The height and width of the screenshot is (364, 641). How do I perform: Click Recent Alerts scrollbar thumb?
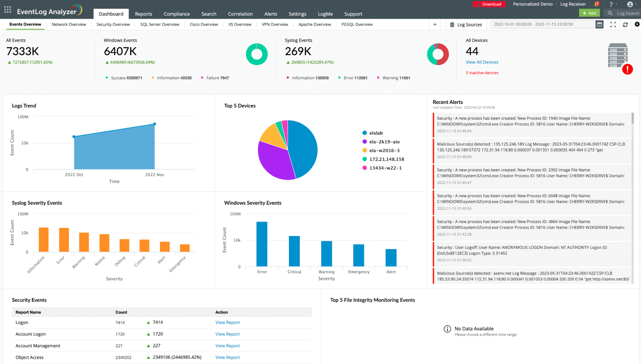click(x=633, y=118)
